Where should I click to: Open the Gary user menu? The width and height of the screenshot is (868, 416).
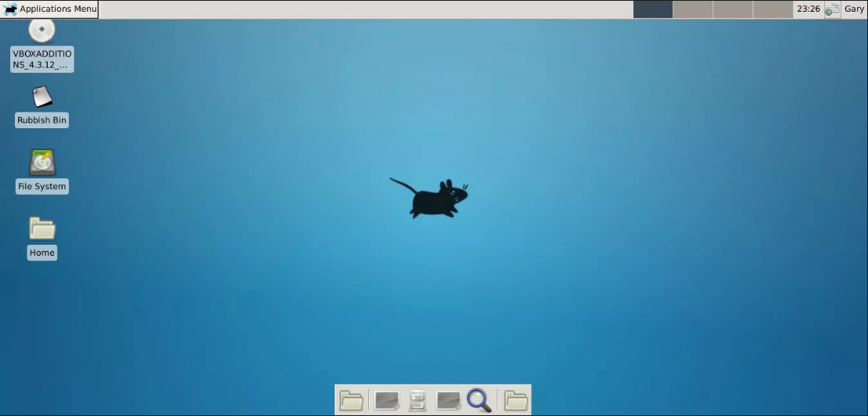pos(854,9)
